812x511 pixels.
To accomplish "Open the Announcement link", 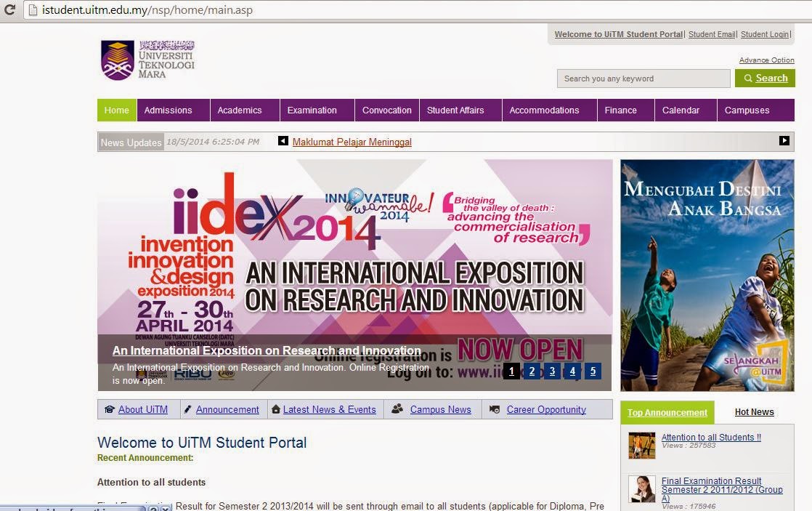I will tap(227, 409).
